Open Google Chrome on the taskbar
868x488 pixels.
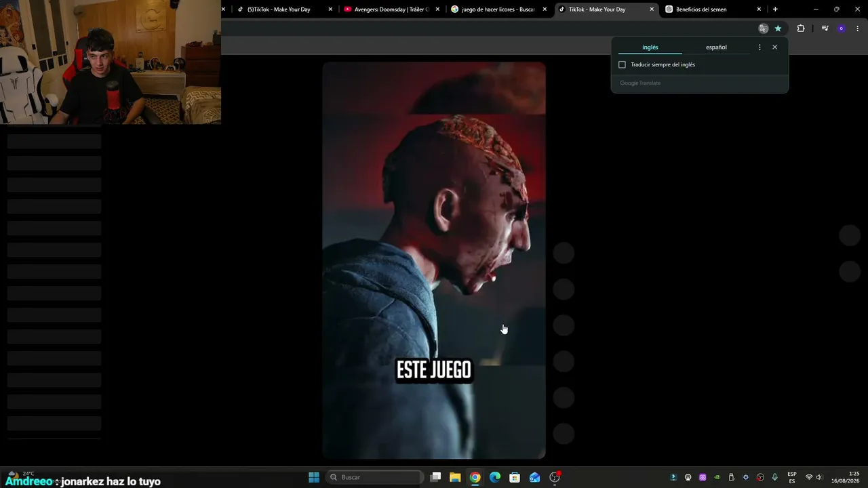475,477
